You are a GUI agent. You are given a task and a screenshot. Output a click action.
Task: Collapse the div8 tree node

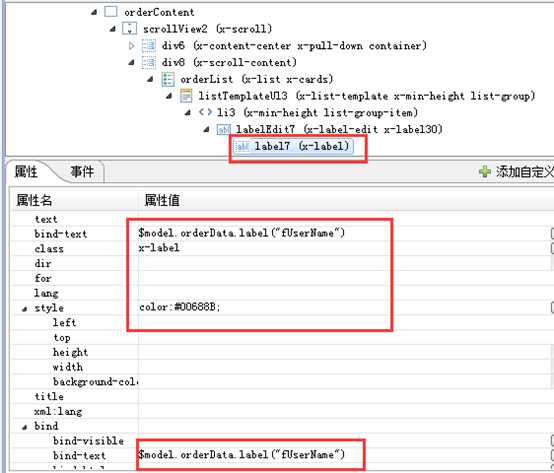[x=131, y=63]
